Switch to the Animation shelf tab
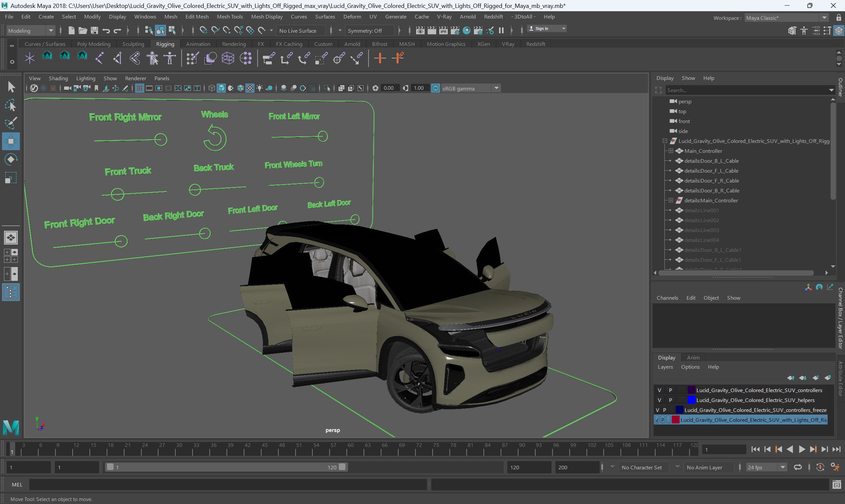Viewport: 845px width, 504px height. [198, 44]
